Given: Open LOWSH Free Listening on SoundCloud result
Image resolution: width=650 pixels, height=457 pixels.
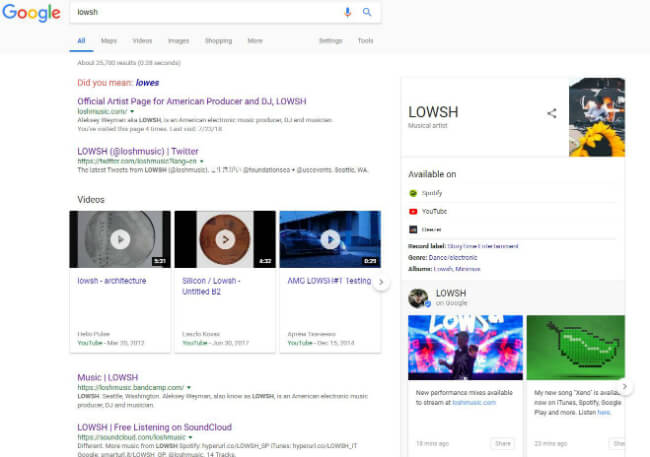Looking at the screenshot, I should (x=155, y=427).
